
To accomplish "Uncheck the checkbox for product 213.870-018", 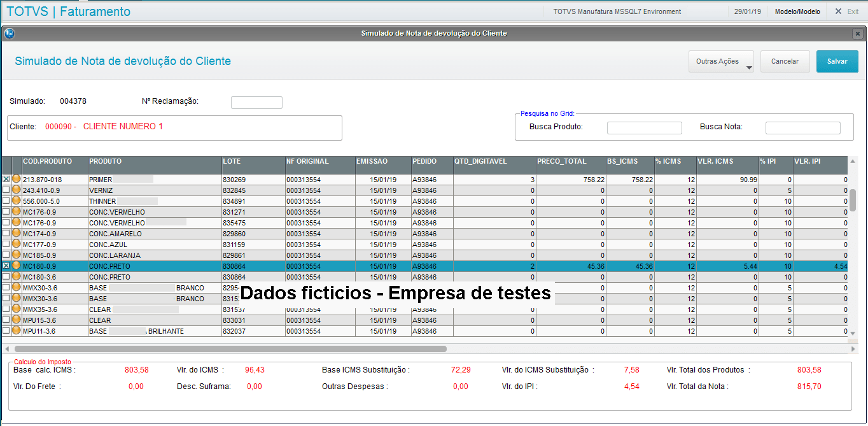I will (x=6, y=180).
